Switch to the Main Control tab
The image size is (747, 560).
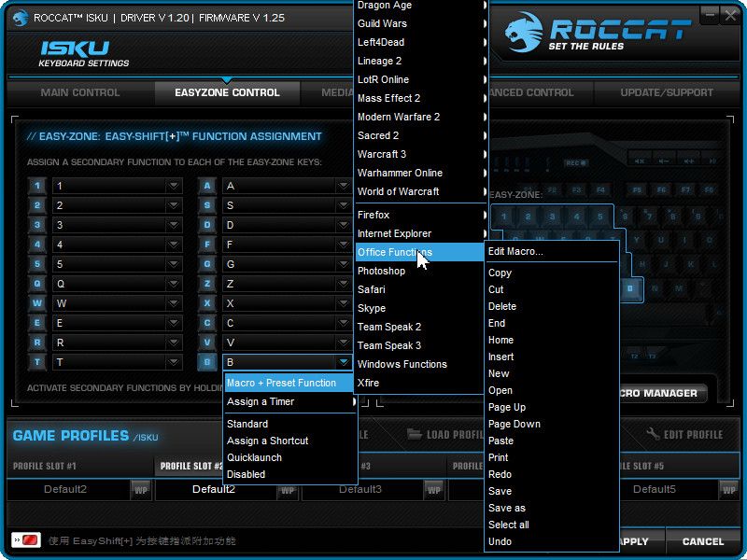[x=80, y=92]
